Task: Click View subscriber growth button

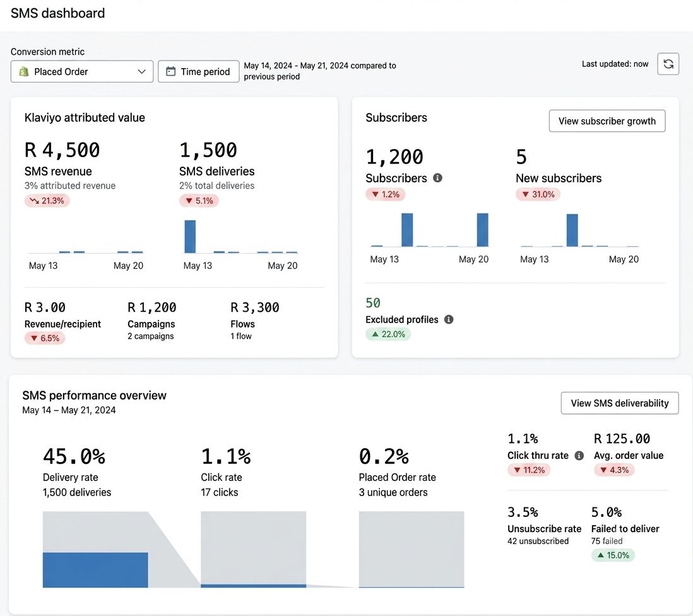Action: [607, 121]
